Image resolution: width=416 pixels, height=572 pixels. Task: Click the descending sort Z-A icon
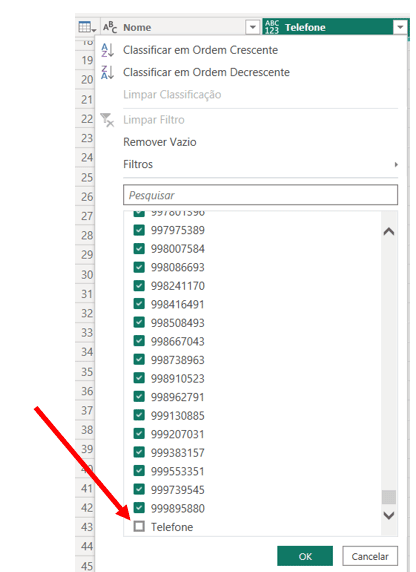(x=107, y=72)
